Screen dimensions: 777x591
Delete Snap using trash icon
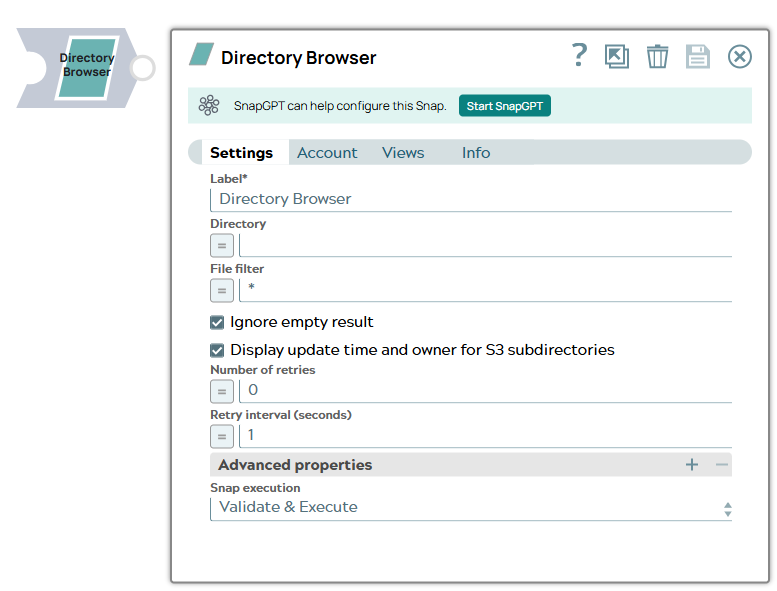(x=657, y=57)
